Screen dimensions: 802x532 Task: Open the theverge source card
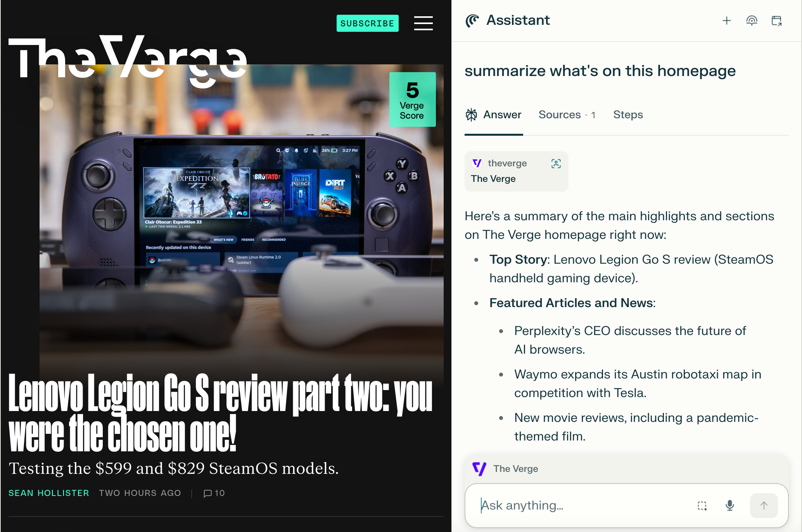[x=516, y=171]
